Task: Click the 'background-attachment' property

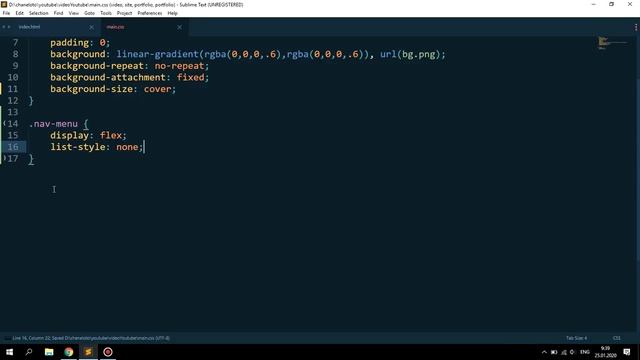Action: 108,77
